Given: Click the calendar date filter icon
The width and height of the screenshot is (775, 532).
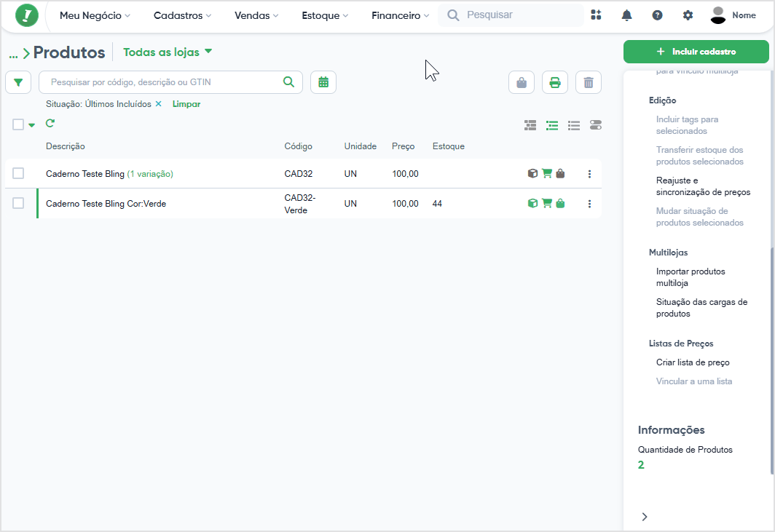Looking at the screenshot, I should click(x=323, y=82).
